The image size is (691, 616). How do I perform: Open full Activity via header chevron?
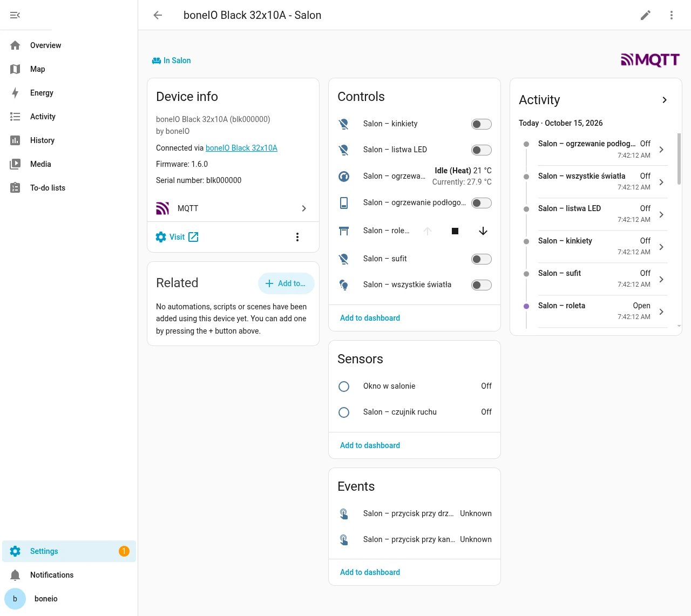pos(665,100)
